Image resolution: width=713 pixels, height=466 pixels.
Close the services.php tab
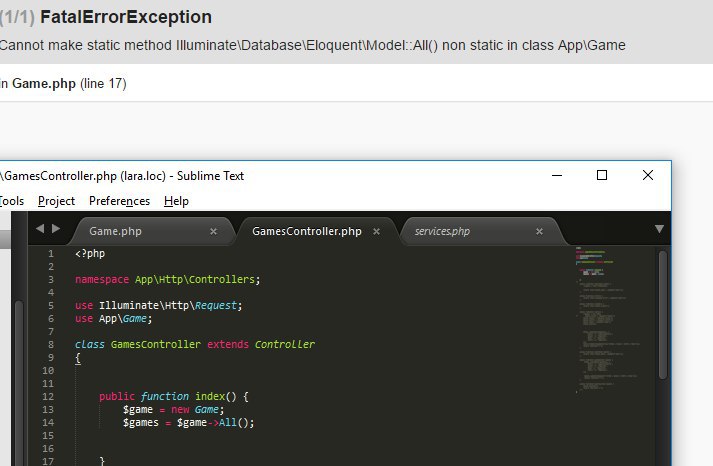pos(539,231)
